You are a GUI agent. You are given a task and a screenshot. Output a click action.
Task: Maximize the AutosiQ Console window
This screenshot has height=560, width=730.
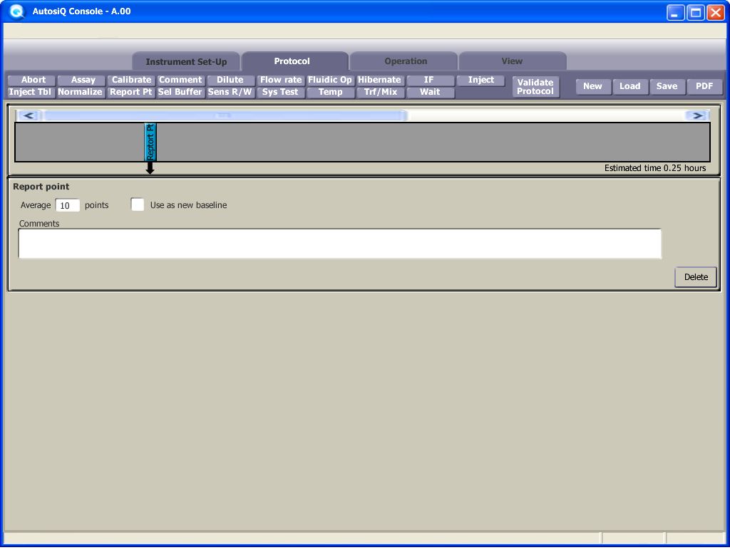(x=696, y=12)
